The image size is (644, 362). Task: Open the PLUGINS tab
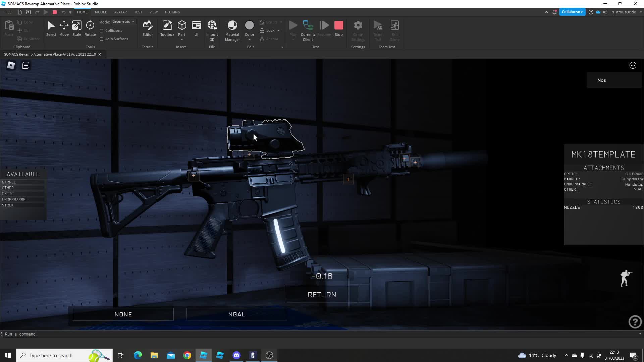(x=172, y=12)
